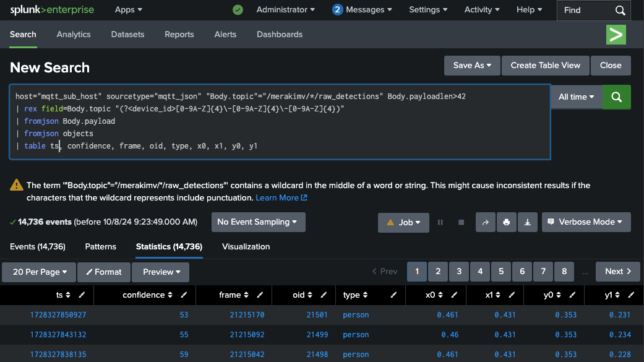Click inside the search query editor

[x=280, y=122]
